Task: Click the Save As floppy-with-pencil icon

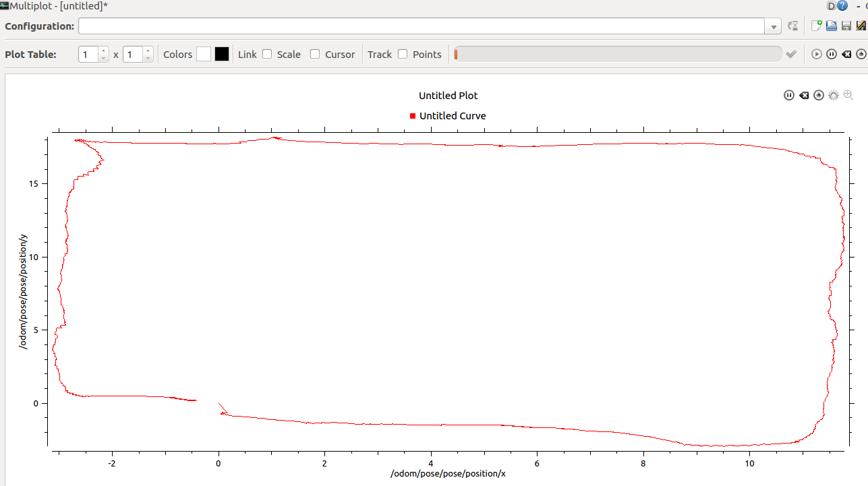Action: coord(861,26)
